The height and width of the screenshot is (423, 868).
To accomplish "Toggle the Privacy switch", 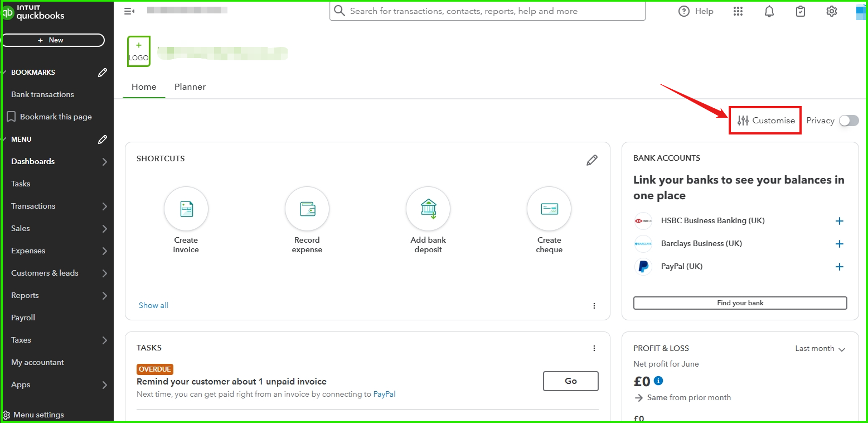I will pos(849,121).
